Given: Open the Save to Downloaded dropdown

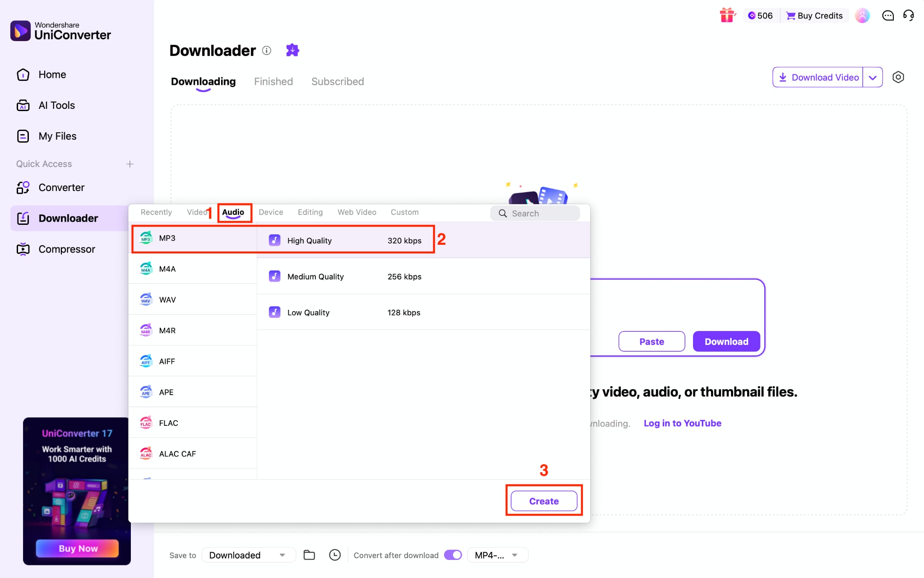Looking at the screenshot, I should 248,555.
